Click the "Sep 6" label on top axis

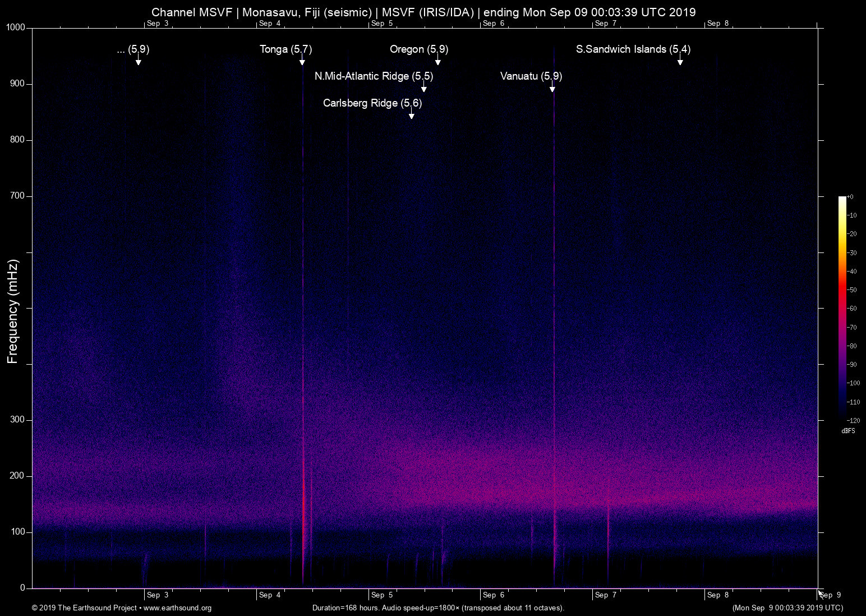click(x=494, y=24)
